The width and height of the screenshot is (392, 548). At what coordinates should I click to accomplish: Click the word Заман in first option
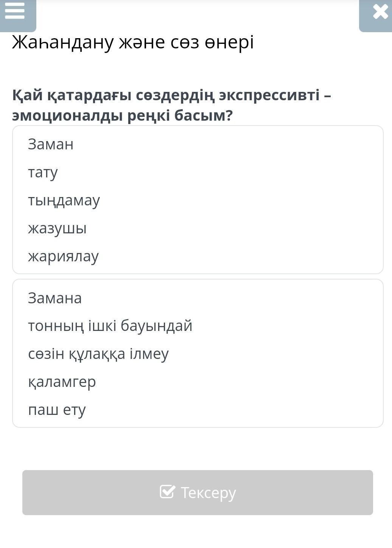51,144
